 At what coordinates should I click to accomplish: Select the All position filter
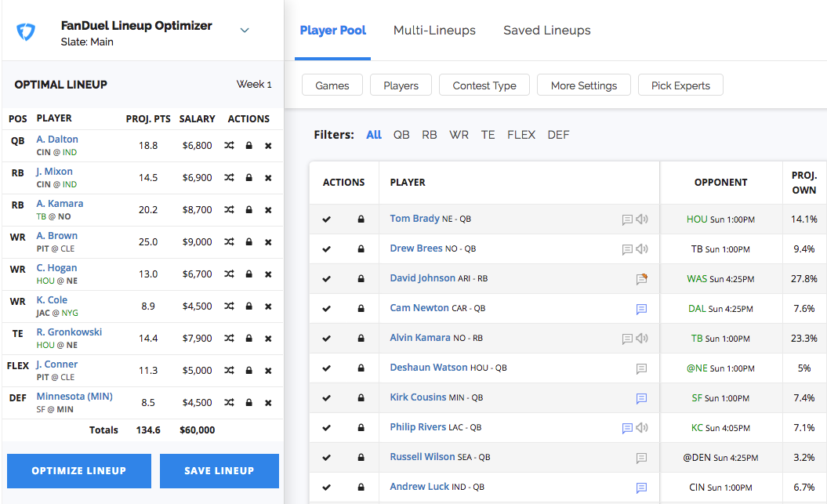click(374, 135)
